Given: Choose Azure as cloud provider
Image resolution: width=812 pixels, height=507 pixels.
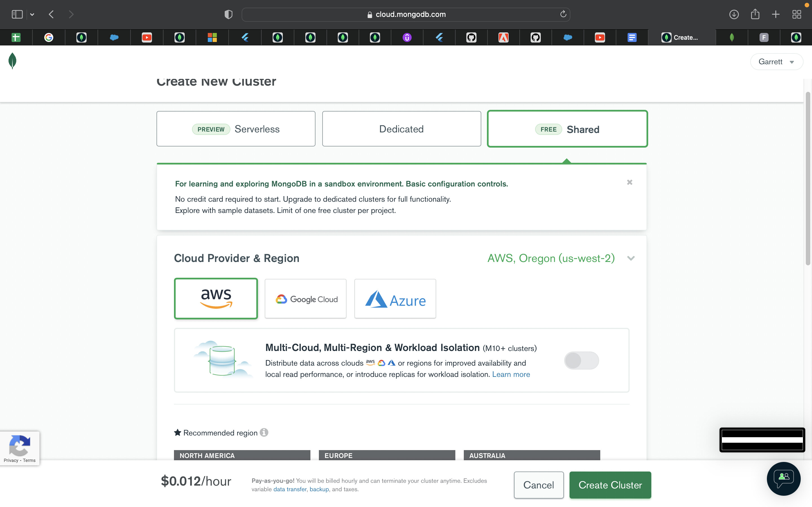Looking at the screenshot, I should pos(395,299).
